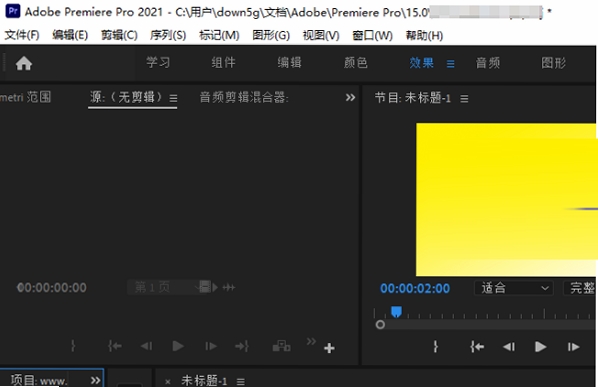Open the 帮助(H) menu
Image resolution: width=598 pixels, height=387 pixels.
(424, 35)
